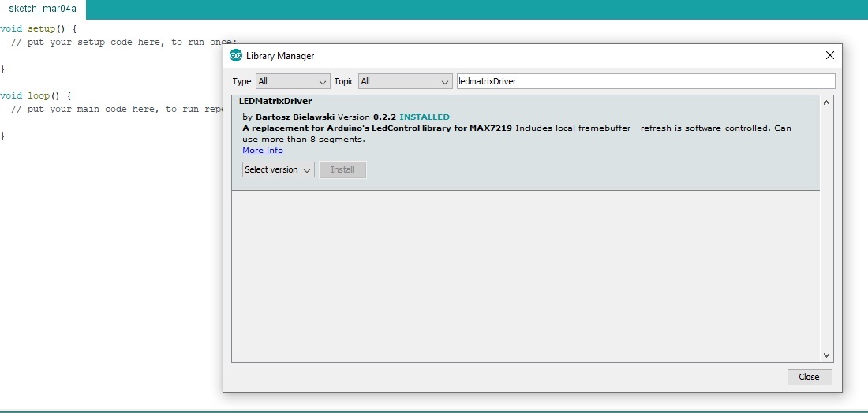Click author name Bartosz Bielawski
This screenshot has height=413, width=868.
(x=295, y=117)
